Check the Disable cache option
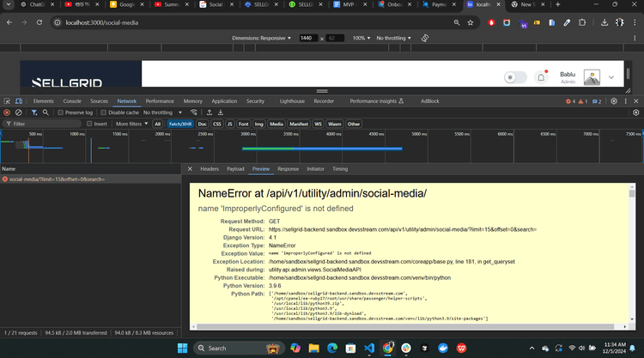The image size is (644, 358). (x=105, y=112)
